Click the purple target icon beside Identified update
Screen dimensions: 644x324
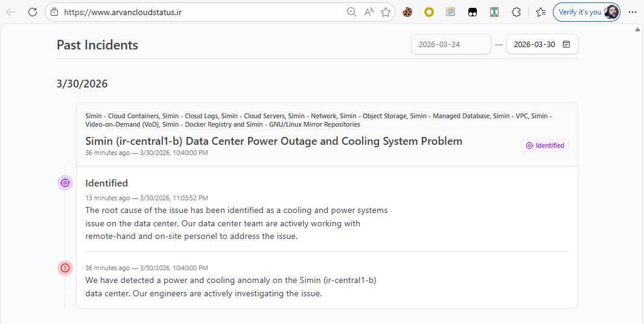[65, 183]
